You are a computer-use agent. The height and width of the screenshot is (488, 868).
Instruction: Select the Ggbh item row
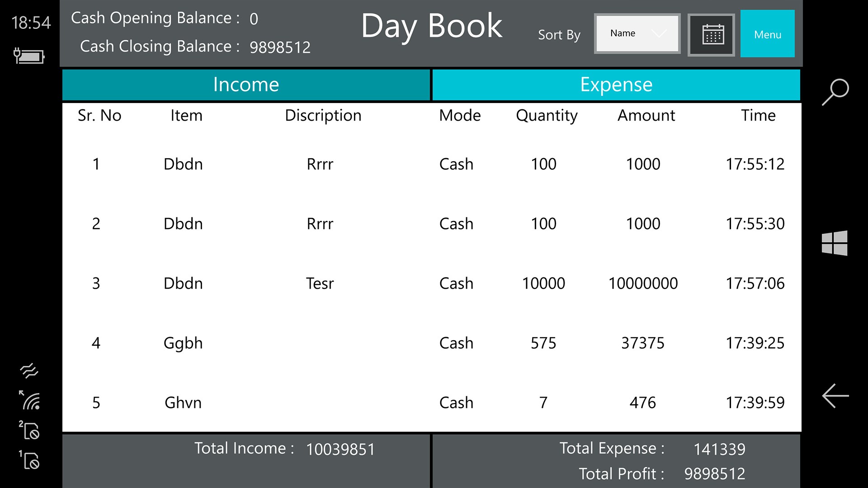pyautogui.click(x=183, y=343)
